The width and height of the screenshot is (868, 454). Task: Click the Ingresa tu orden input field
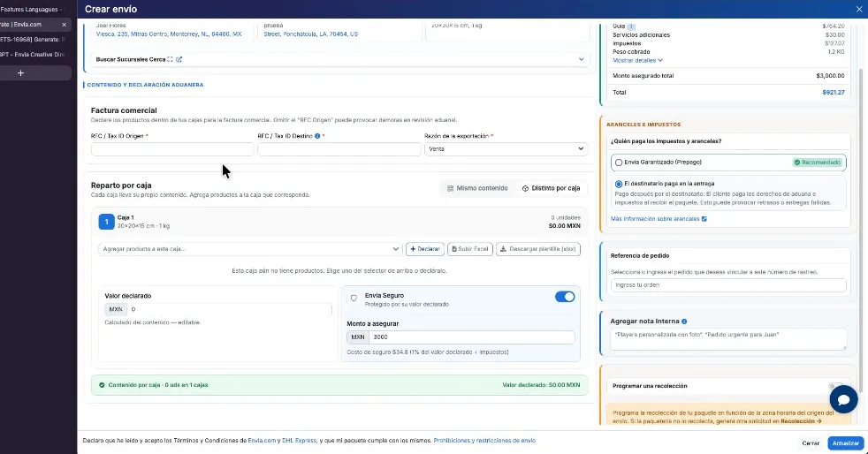pos(728,284)
